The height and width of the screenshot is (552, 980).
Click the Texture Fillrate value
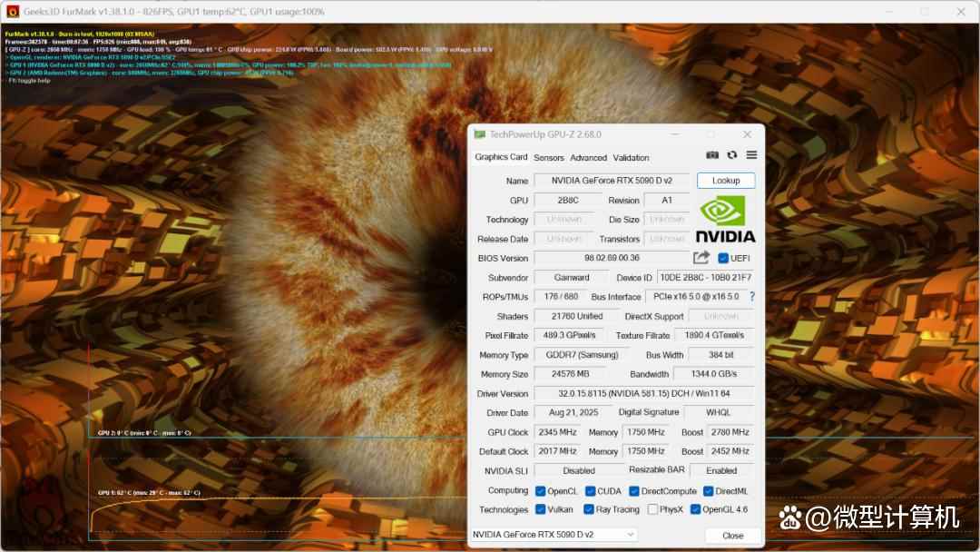(x=714, y=336)
